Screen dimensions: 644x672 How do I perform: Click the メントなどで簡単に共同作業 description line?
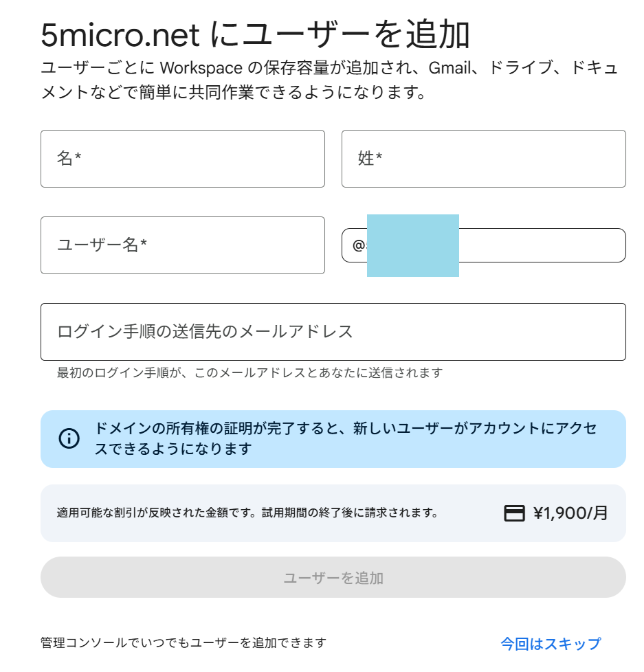pos(234,91)
